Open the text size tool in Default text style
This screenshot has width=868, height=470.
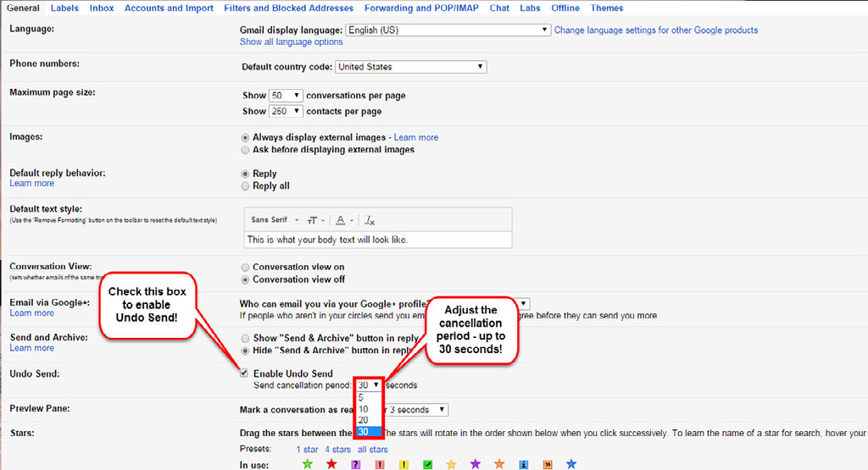[x=315, y=220]
